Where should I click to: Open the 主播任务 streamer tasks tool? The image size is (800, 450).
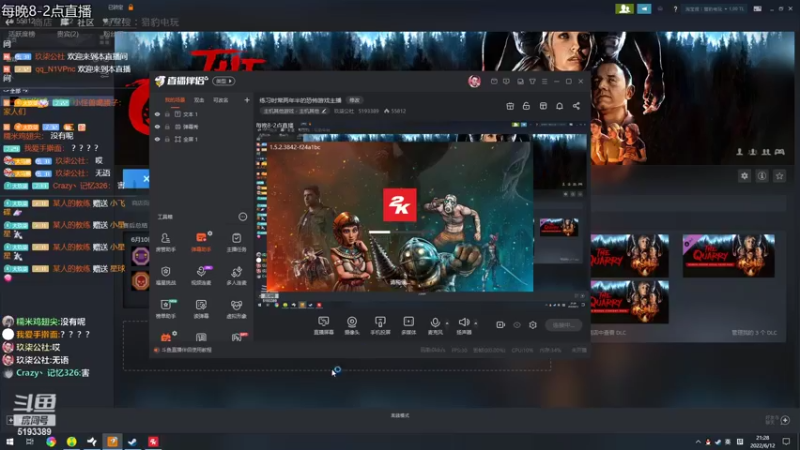tap(236, 242)
